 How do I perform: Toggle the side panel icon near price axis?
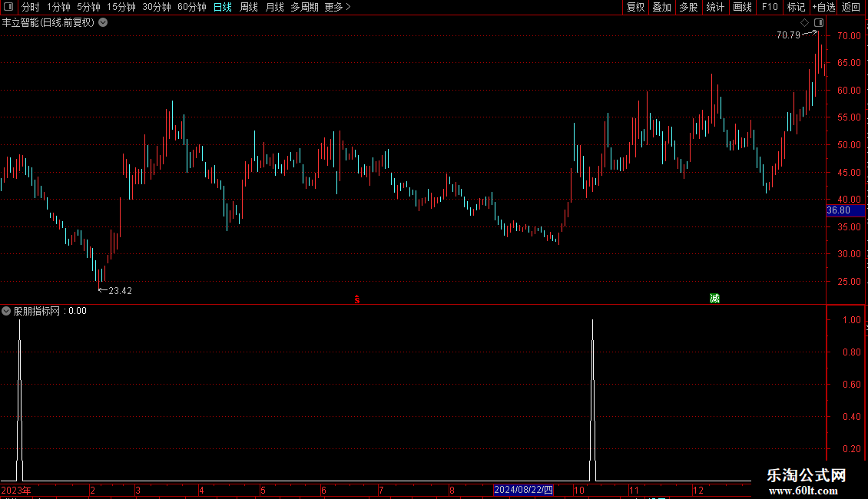819,23
